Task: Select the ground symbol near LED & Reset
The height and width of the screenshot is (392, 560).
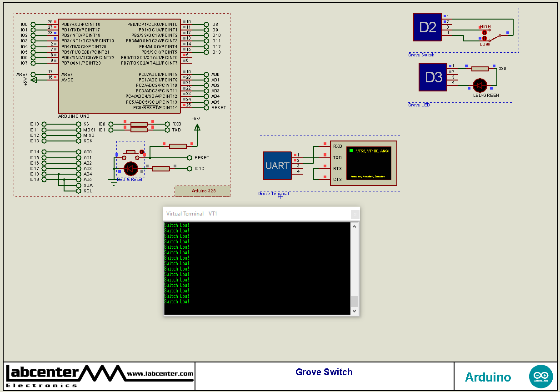Action: 113,181
